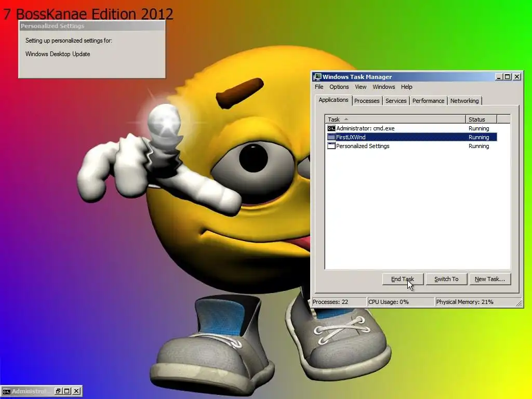Close the Windows Task Manager window
Viewport: 532px width, 399px height.
tap(517, 77)
